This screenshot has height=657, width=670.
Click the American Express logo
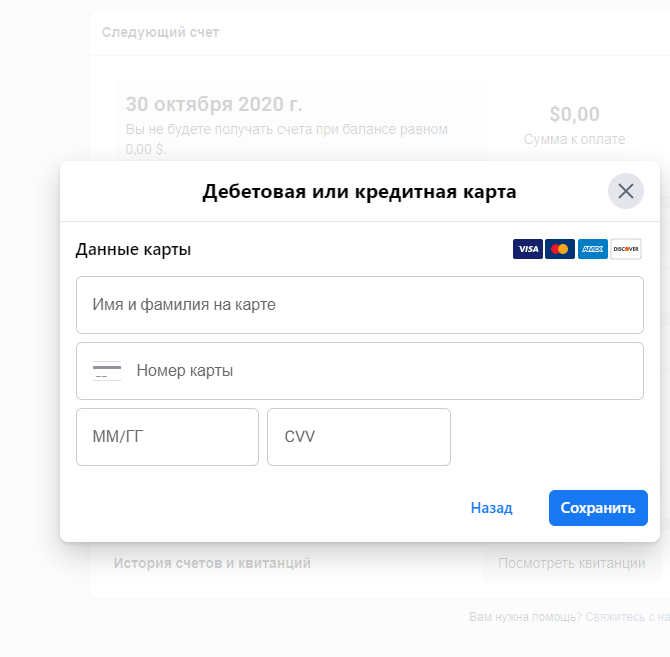[x=593, y=249]
